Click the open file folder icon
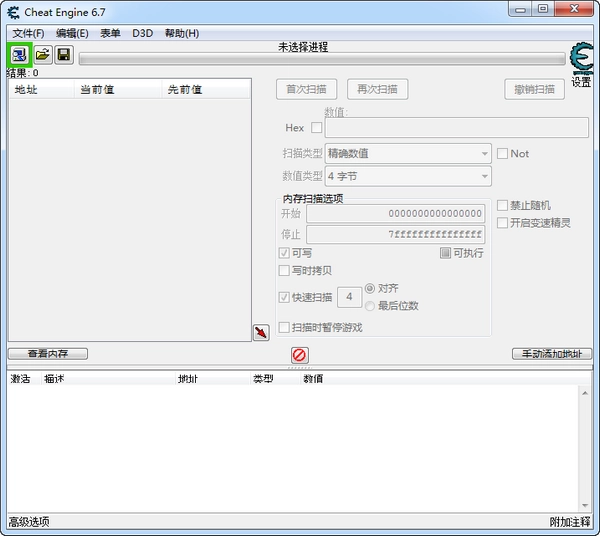The height and width of the screenshot is (536, 600). tap(43, 54)
